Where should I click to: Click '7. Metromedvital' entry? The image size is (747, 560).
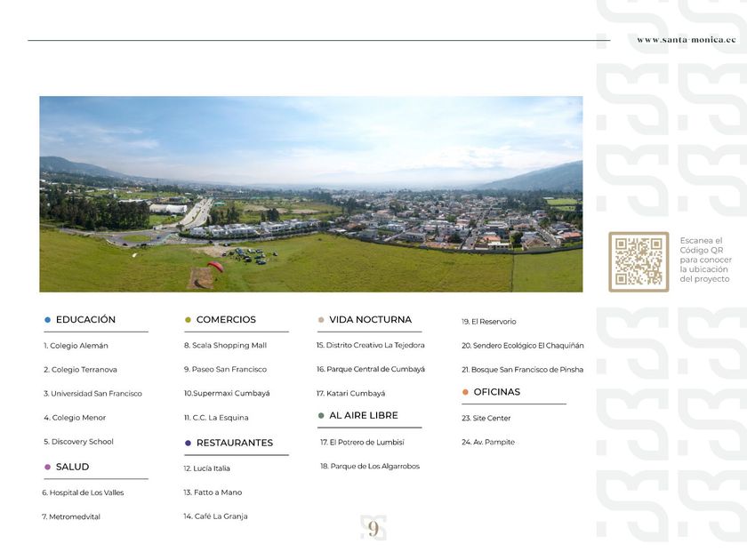click(x=71, y=516)
